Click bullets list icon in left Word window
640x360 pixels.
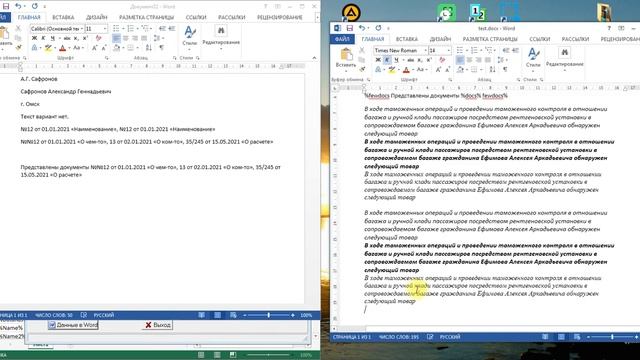tap(116, 29)
